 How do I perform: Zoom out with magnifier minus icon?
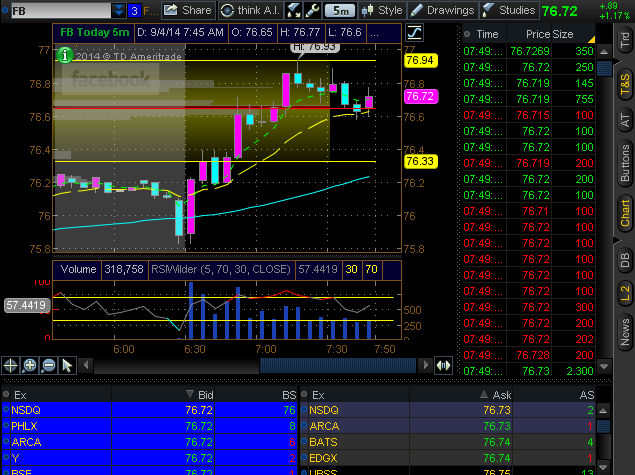49,366
